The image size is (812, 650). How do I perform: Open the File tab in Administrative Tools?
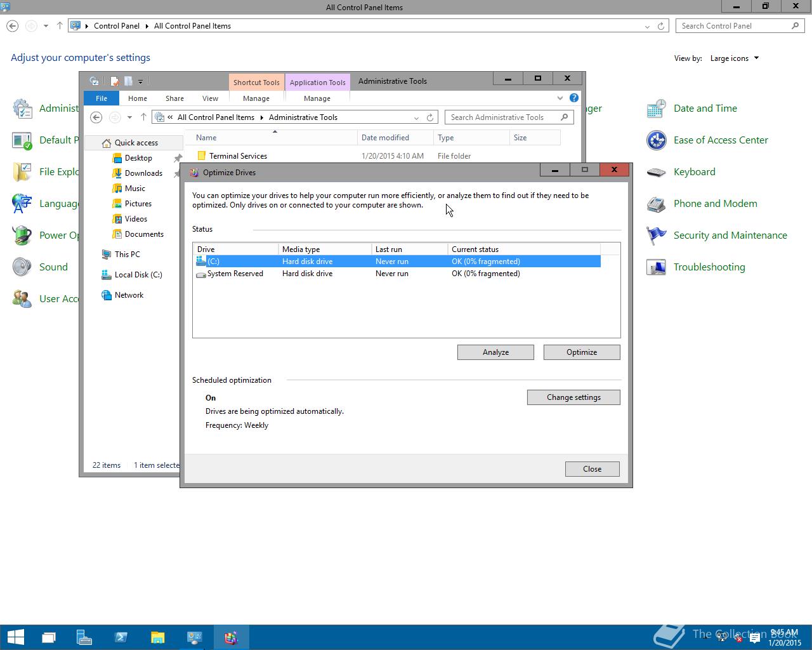click(x=101, y=98)
